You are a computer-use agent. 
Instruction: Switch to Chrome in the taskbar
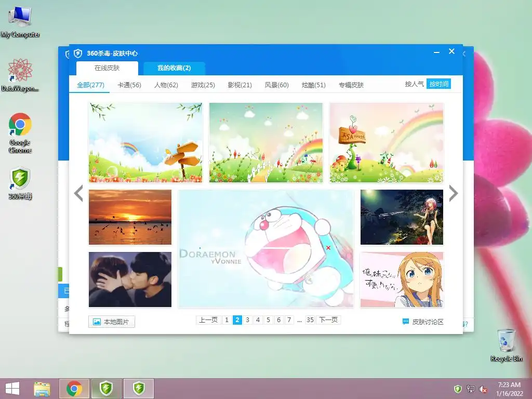pos(74,389)
